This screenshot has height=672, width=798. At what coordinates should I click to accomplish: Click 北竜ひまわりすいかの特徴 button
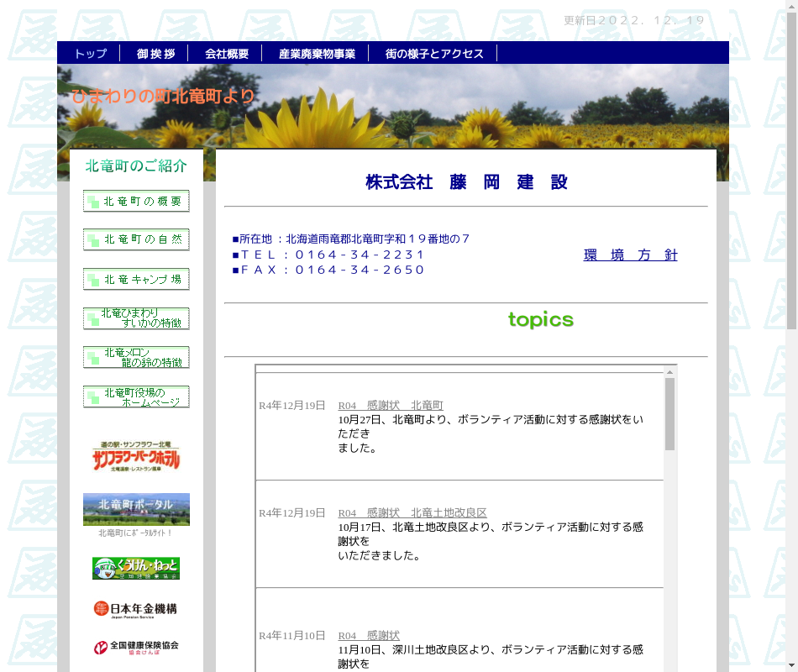pyautogui.click(x=136, y=318)
